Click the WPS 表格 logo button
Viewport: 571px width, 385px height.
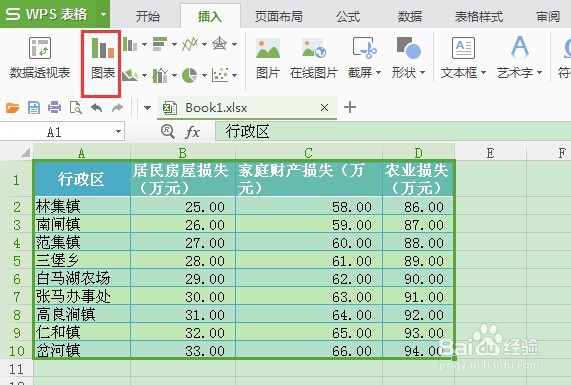click(x=47, y=14)
